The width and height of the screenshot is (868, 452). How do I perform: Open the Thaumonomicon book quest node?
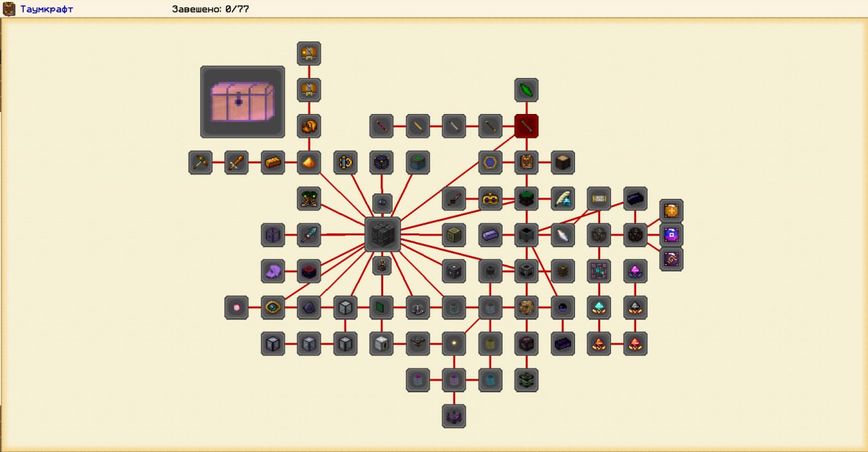(526, 163)
